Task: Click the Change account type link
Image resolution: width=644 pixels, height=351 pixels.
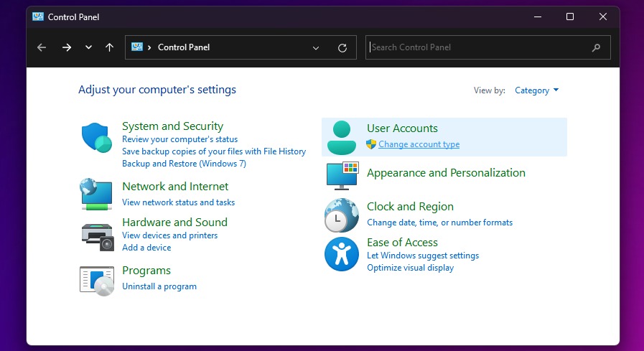Action: pos(419,144)
